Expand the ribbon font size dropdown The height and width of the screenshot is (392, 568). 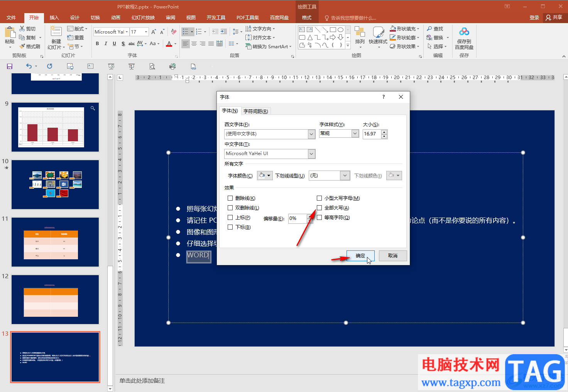click(x=146, y=32)
